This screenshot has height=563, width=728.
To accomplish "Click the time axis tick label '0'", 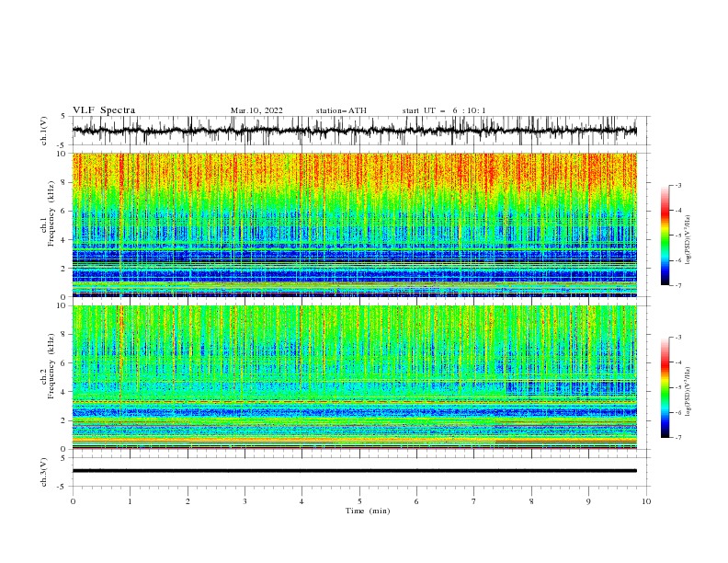I will coord(73,501).
